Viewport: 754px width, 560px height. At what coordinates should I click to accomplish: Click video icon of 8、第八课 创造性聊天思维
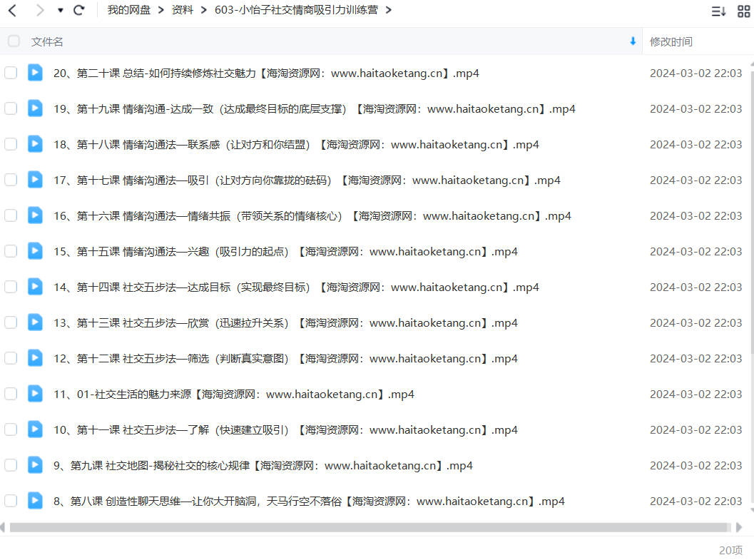[x=35, y=500]
